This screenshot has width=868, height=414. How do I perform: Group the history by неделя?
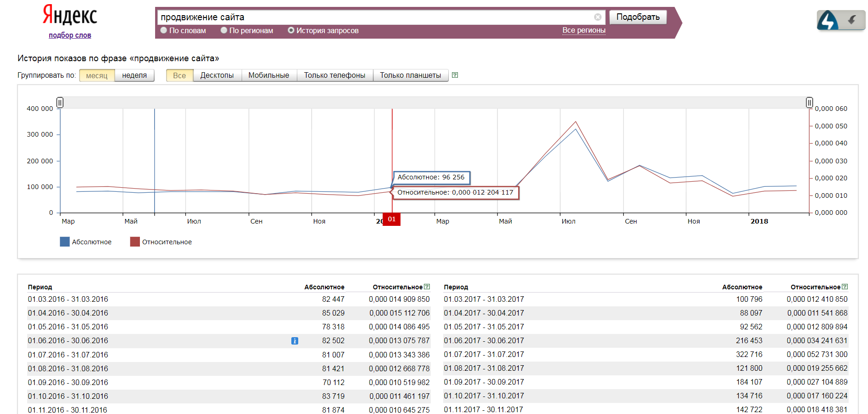pos(134,75)
